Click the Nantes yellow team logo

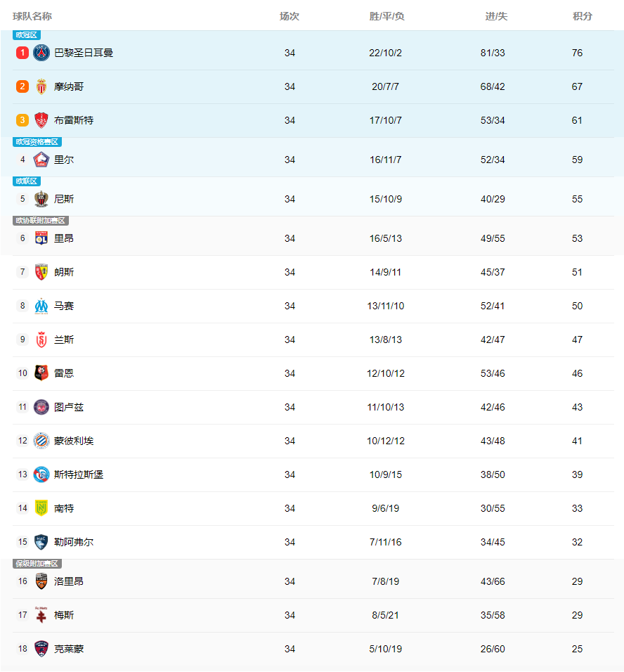(x=41, y=508)
